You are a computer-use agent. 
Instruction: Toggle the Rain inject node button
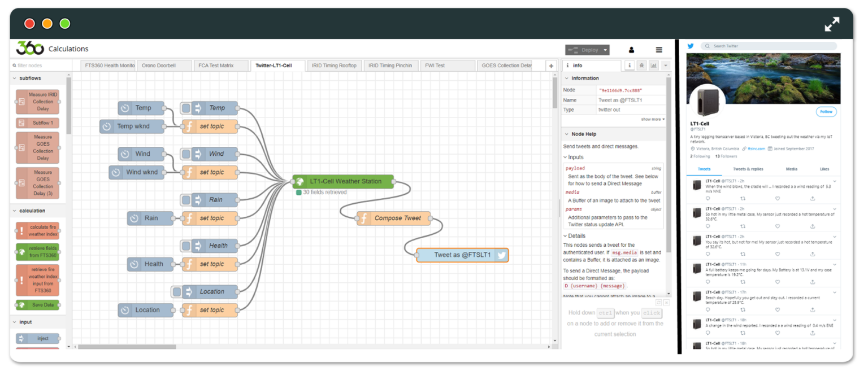(186, 199)
